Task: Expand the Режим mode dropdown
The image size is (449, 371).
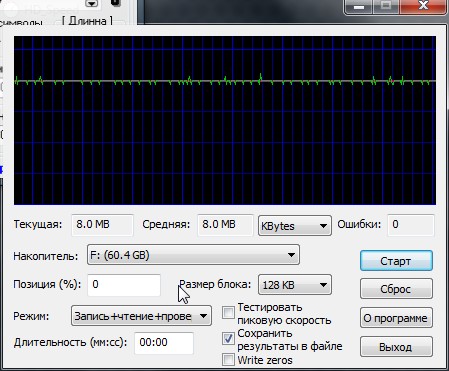Action: coord(141,316)
